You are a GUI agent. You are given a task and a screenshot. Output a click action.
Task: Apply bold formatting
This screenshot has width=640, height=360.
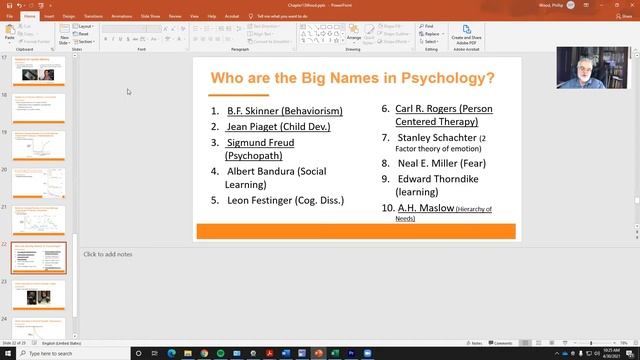coord(105,39)
